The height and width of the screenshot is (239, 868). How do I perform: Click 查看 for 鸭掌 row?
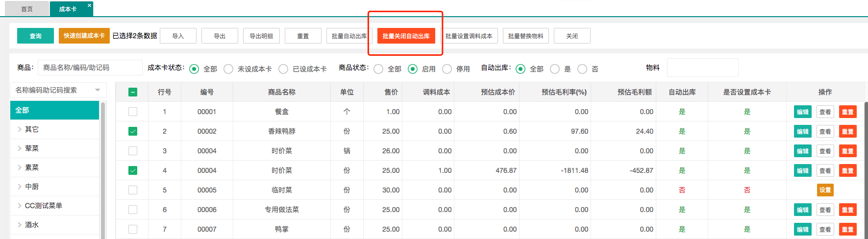pos(825,229)
